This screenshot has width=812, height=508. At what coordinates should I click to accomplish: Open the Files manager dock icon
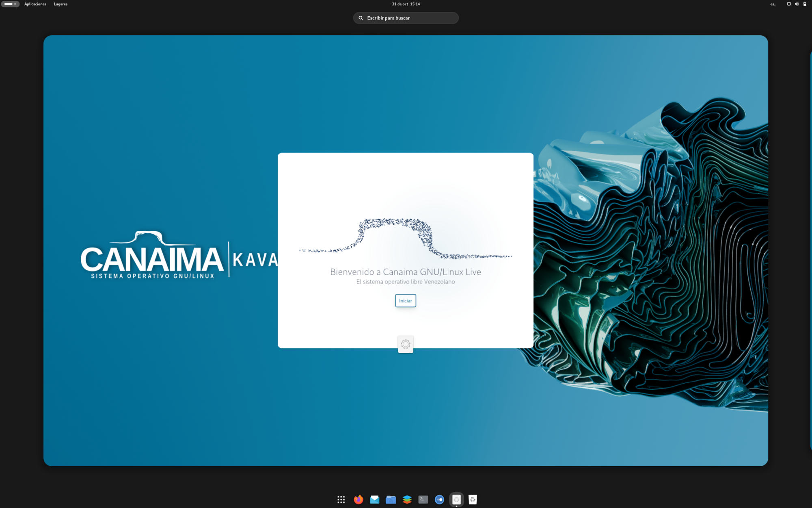coord(391,499)
